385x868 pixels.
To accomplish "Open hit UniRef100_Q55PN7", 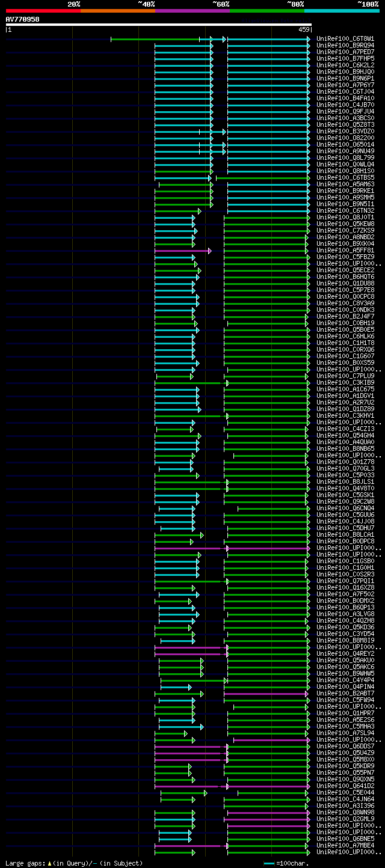I will click(345, 772).
